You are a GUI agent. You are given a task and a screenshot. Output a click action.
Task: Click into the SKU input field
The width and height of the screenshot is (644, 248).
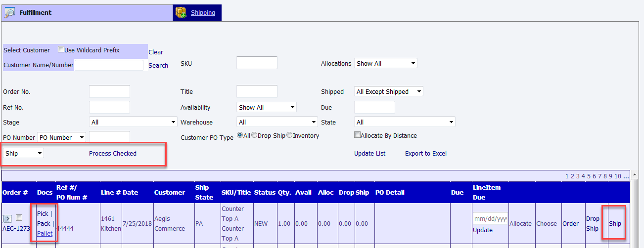[257, 63]
